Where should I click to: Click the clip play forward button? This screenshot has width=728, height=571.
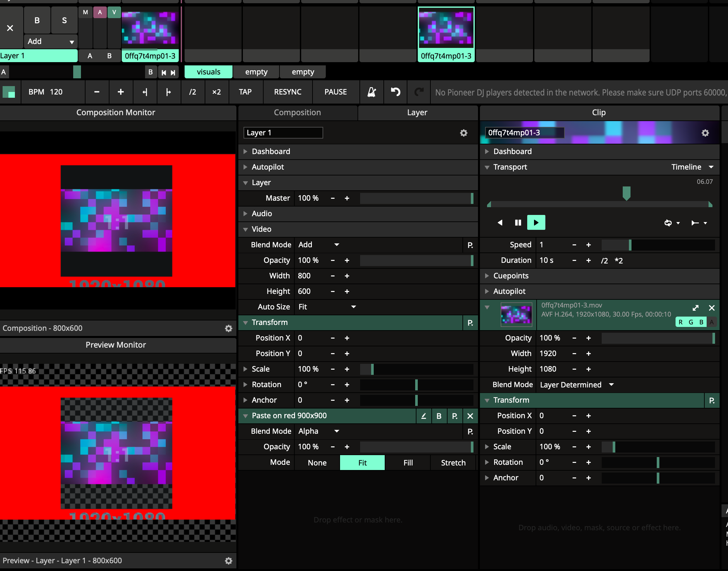pyautogui.click(x=536, y=223)
